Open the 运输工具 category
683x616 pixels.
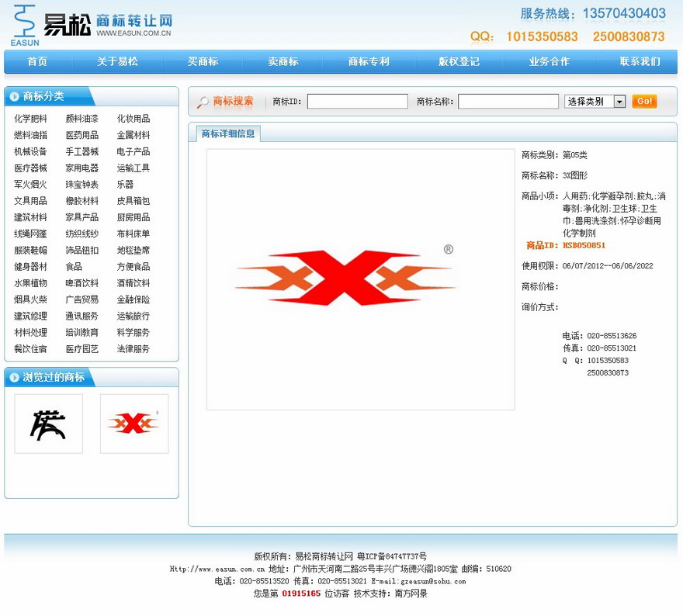pos(133,168)
